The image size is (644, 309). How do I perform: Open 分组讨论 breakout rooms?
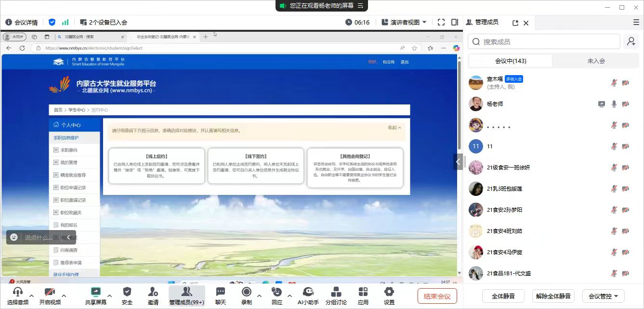tap(336, 292)
